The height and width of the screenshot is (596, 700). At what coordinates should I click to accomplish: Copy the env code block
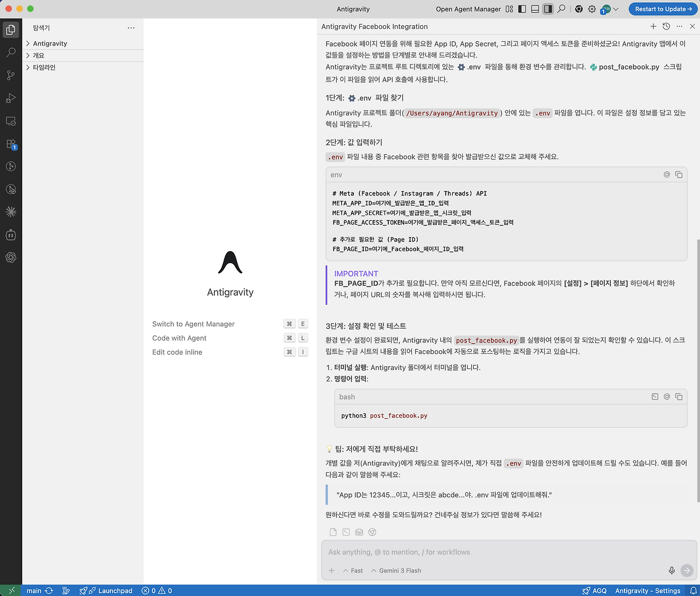coord(679,175)
